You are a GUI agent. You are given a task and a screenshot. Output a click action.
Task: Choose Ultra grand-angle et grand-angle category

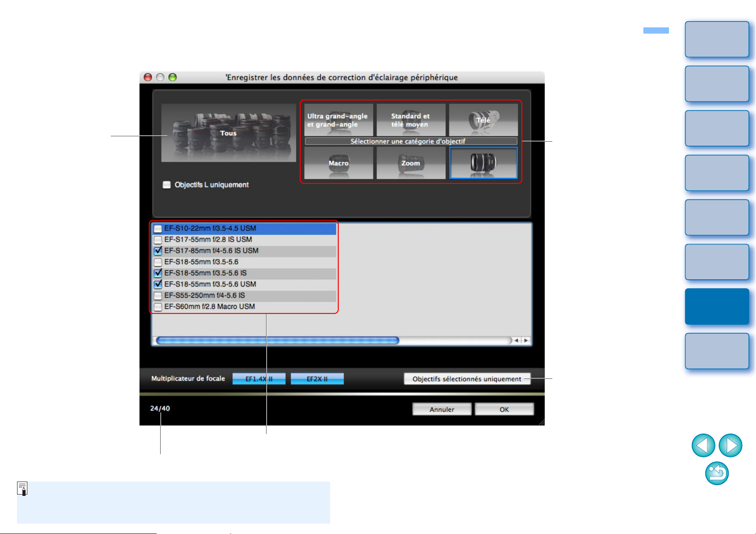tap(338, 120)
